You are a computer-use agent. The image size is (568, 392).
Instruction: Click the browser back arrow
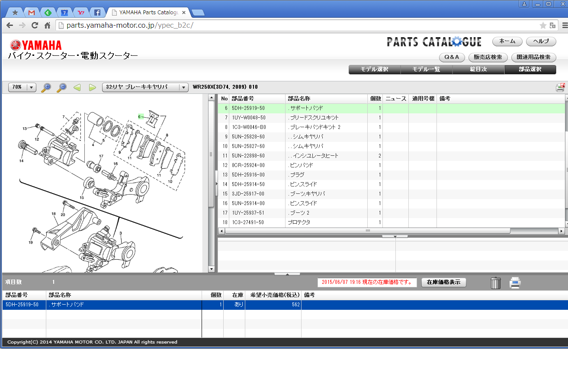click(x=10, y=25)
